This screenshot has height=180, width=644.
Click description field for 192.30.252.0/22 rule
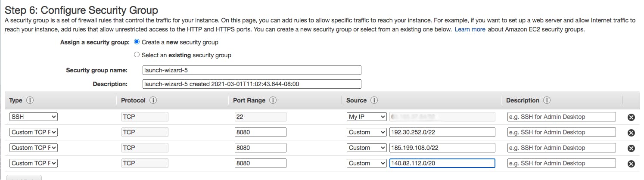562,132
